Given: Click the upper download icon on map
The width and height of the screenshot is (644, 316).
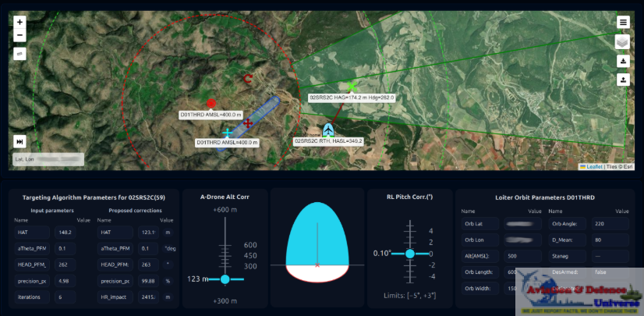Looking at the screenshot, I should click(x=623, y=62).
